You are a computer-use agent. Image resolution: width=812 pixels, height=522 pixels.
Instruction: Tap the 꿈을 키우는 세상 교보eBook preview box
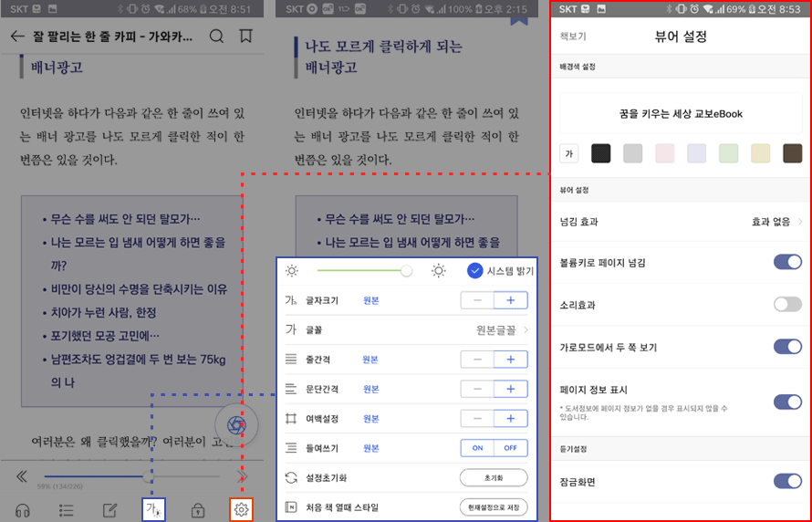coord(681,114)
